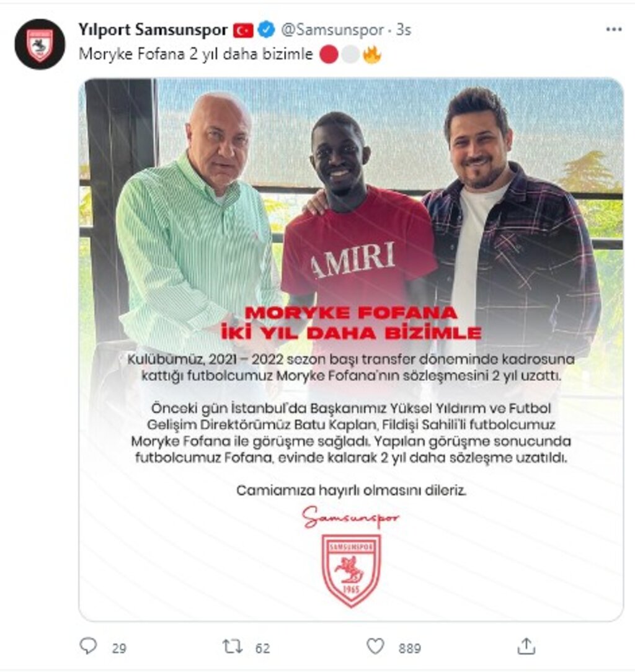Click the fire emoji in the tweet

point(371,55)
